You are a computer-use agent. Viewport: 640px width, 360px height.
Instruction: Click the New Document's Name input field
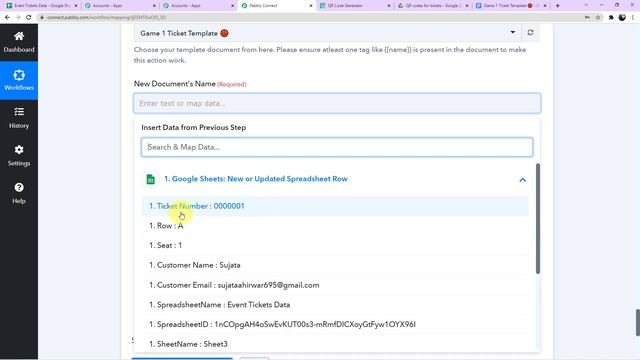tap(337, 103)
